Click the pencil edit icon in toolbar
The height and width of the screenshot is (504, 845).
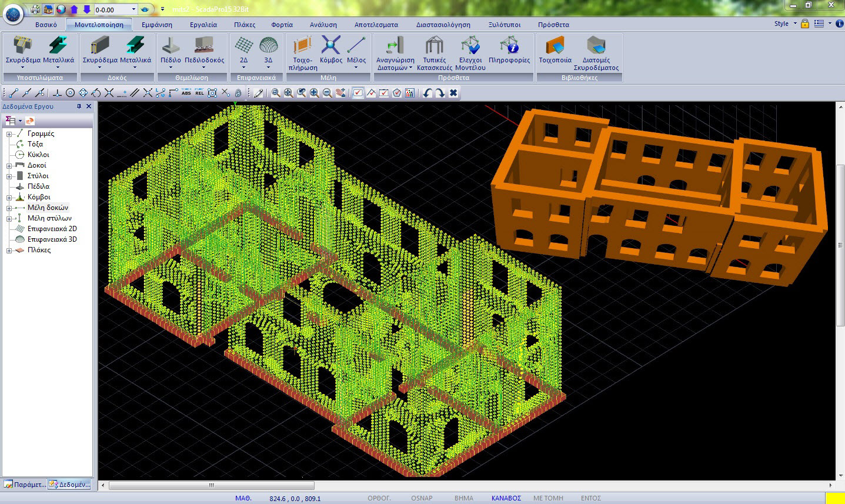258,93
